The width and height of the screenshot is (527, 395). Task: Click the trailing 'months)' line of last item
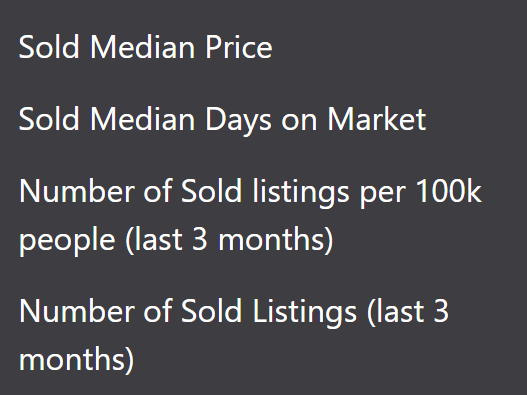[x=77, y=359]
